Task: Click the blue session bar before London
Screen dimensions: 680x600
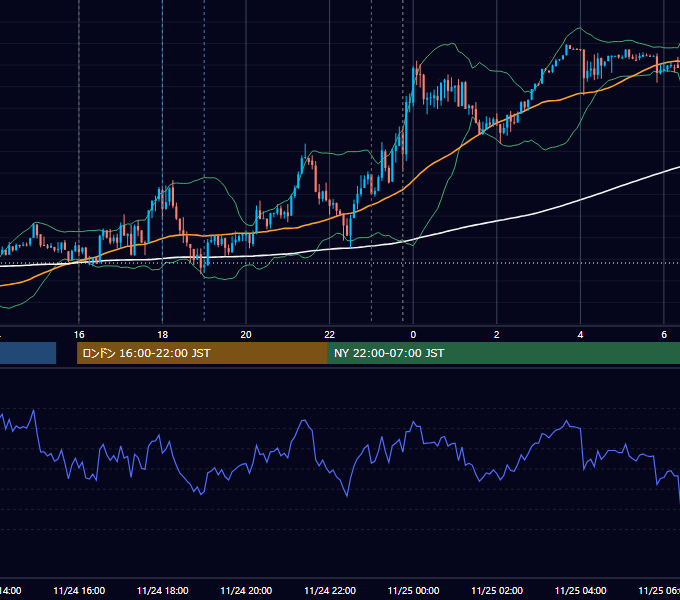Action: pos(28,353)
